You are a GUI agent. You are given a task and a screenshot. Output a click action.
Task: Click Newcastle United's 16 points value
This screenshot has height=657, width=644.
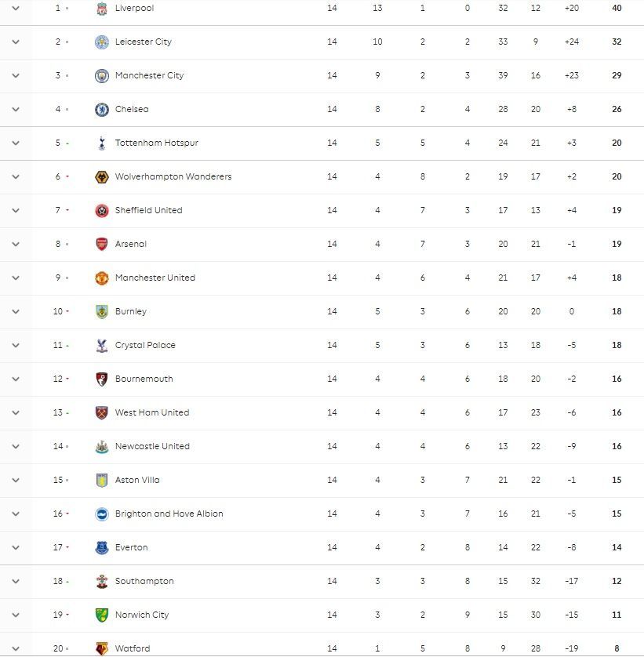click(x=617, y=446)
